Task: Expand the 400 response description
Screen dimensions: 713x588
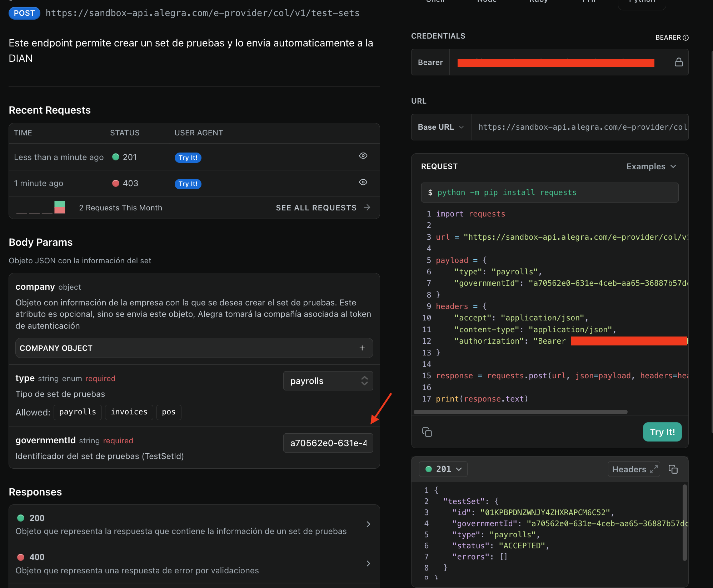Action: click(368, 563)
